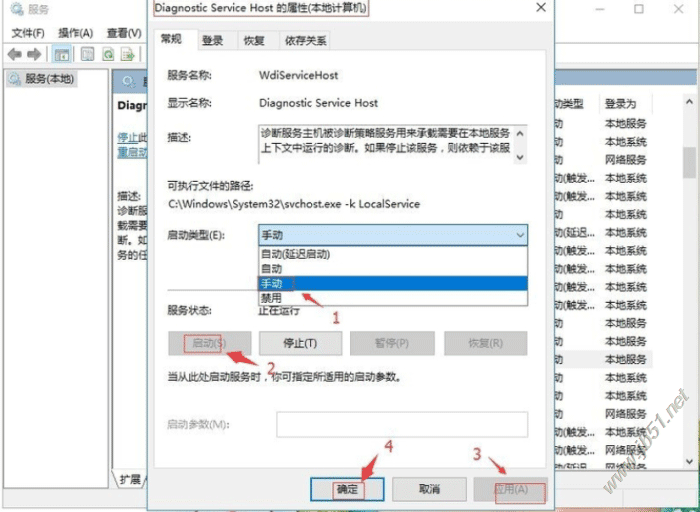Close the Diagnostic Service Host properties dialog

point(541,8)
